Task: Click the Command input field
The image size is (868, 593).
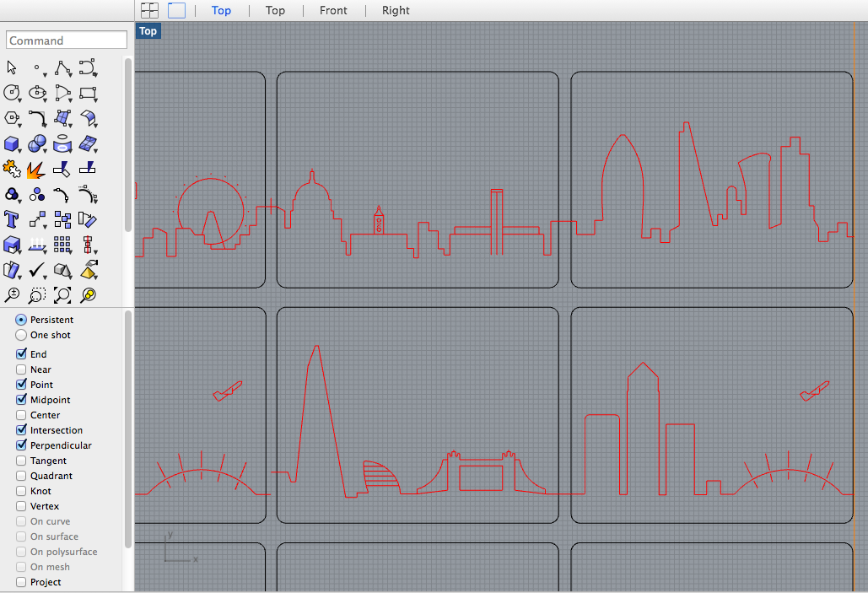Action: tap(67, 40)
